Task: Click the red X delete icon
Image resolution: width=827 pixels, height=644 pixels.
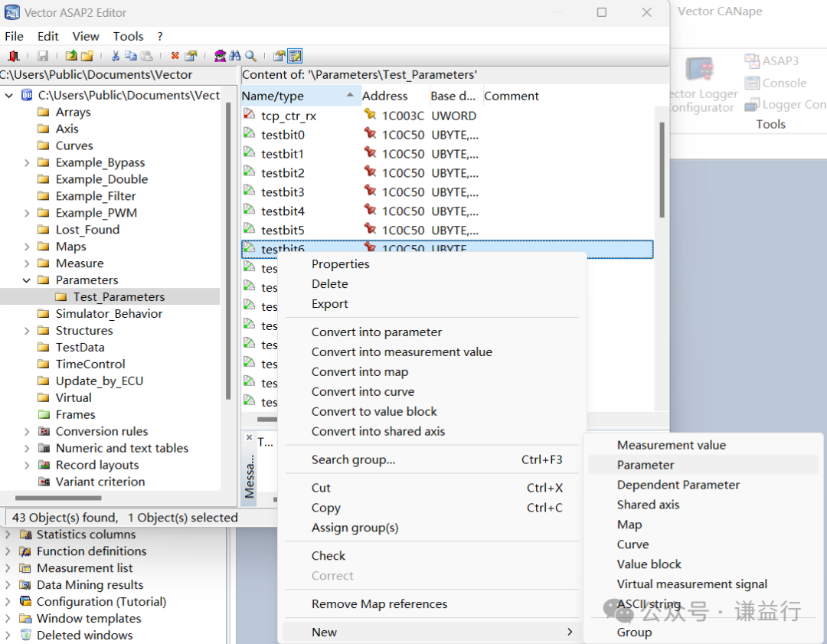Action: coord(175,55)
